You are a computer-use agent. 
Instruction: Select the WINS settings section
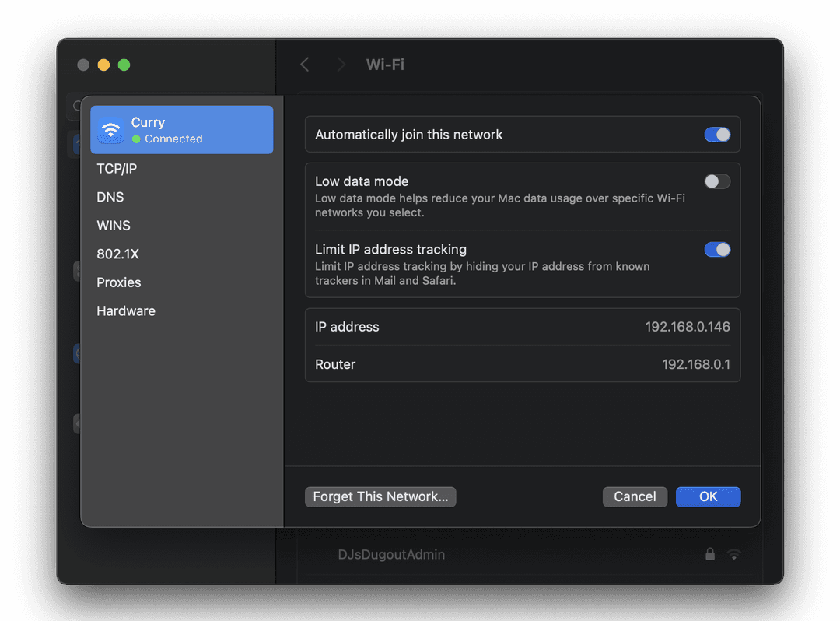114,225
